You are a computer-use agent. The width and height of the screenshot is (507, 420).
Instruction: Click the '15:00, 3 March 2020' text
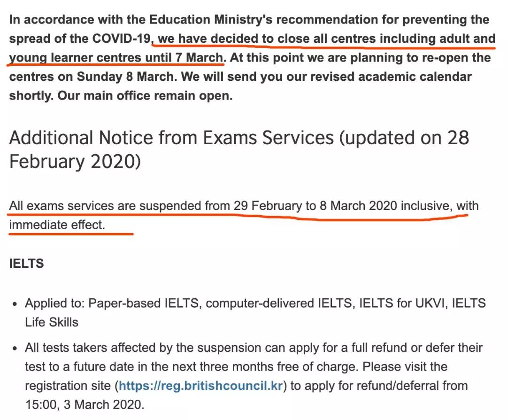click(84, 405)
